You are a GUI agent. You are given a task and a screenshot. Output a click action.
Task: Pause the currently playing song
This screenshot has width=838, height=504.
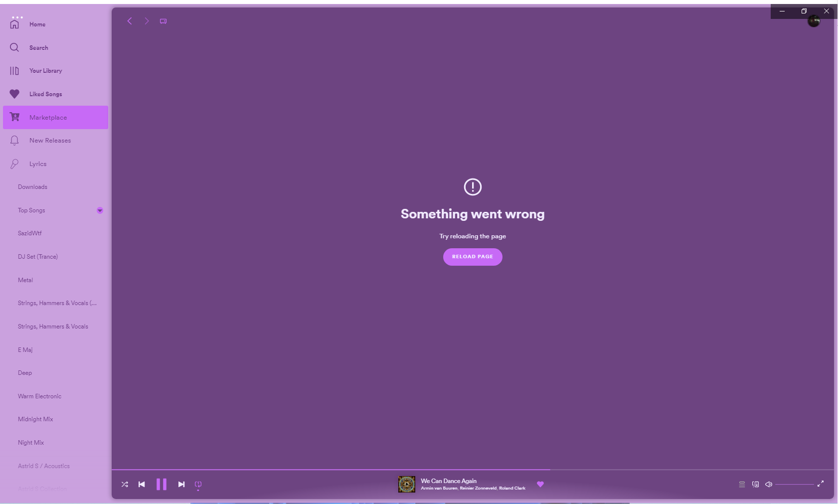click(x=161, y=484)
